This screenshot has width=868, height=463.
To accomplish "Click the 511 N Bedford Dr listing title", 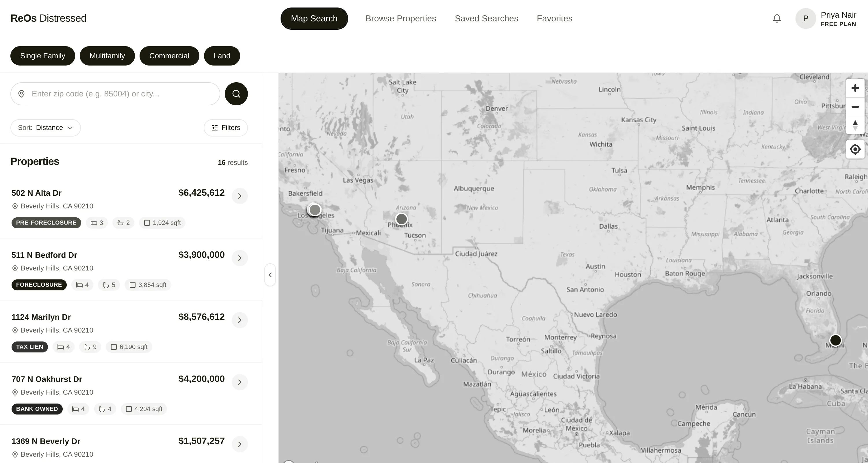I will tap(44, 255).
